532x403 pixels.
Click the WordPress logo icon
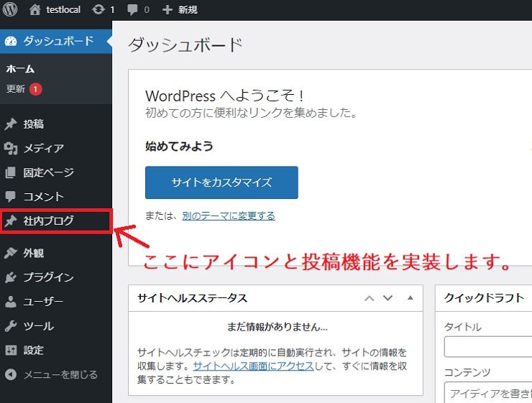click(x=10, y=9)
